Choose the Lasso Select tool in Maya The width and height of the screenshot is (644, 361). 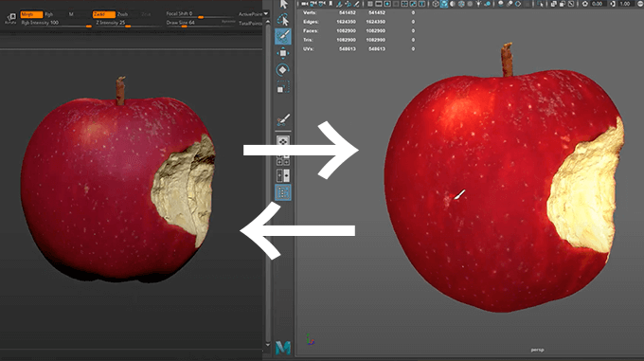pos(283,20)
